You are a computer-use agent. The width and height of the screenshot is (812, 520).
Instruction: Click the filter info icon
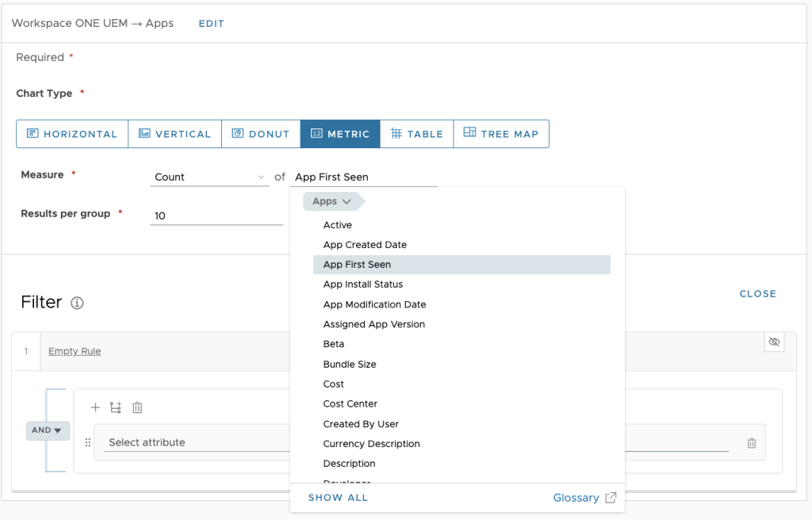coord(77,303)
